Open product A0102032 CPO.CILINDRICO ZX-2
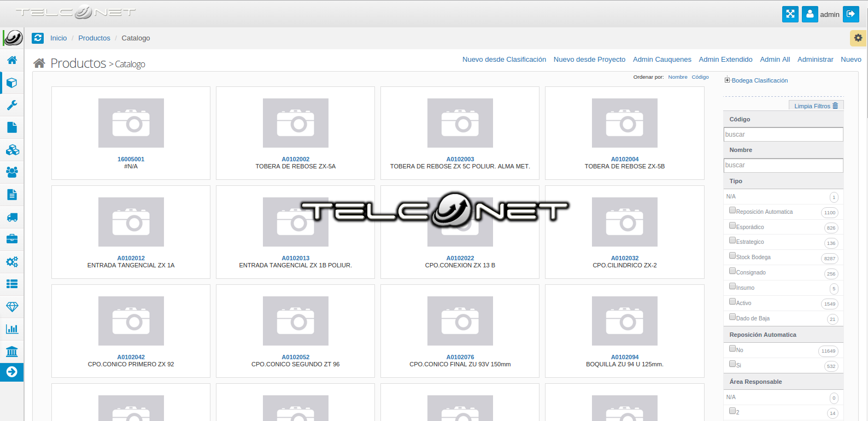The width and height of the screenshot is (868, 421). tap(625, 259)
